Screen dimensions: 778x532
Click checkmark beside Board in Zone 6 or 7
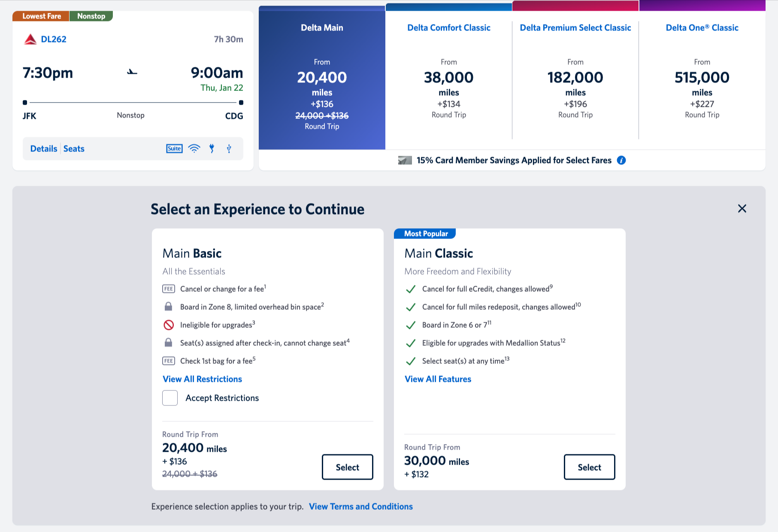click(411, 325)
